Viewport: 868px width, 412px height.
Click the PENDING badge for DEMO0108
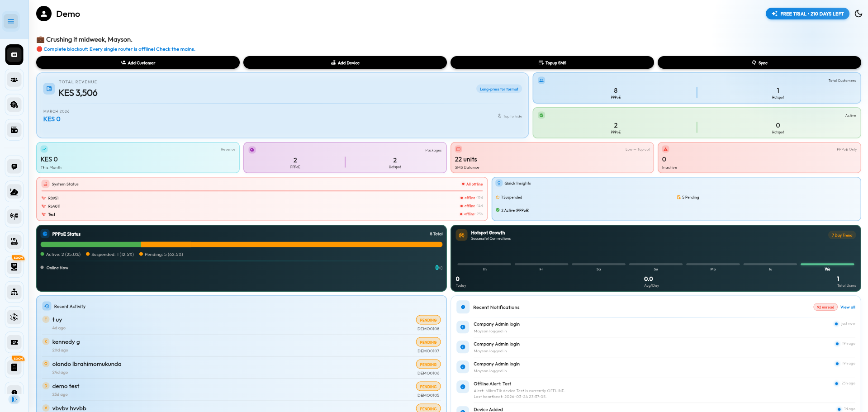(x=428, y=320)
